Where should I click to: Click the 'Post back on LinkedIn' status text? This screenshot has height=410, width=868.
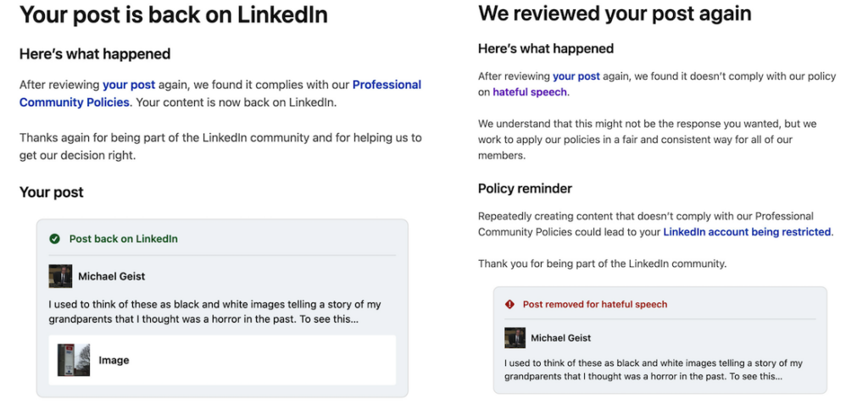coord(124,239)
